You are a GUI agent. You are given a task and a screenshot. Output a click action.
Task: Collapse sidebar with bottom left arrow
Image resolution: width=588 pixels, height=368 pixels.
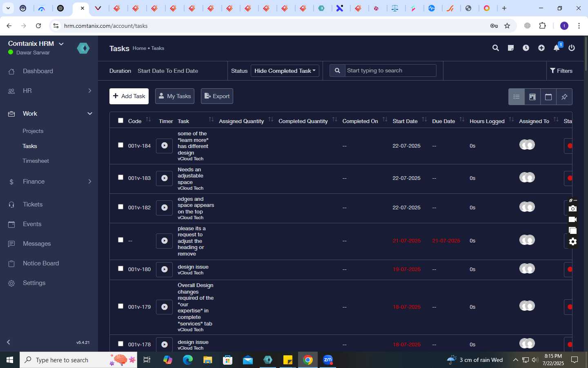click(9, 342)
